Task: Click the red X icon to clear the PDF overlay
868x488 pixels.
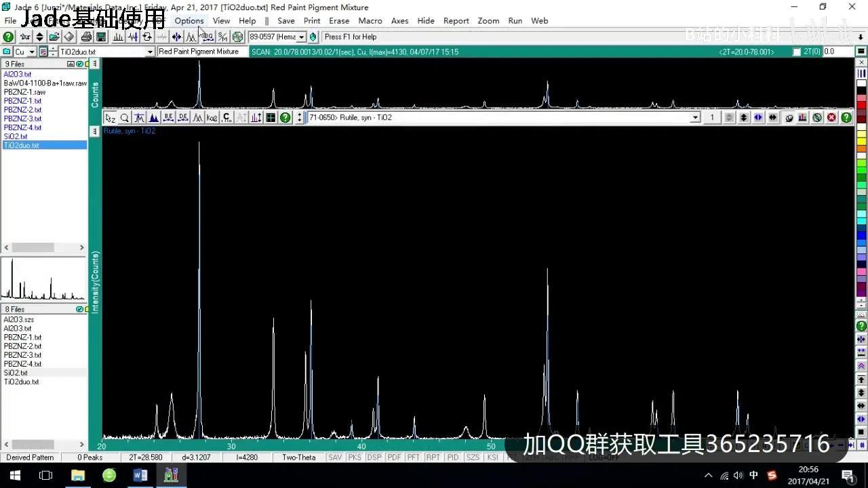Action: pos(831,117)
